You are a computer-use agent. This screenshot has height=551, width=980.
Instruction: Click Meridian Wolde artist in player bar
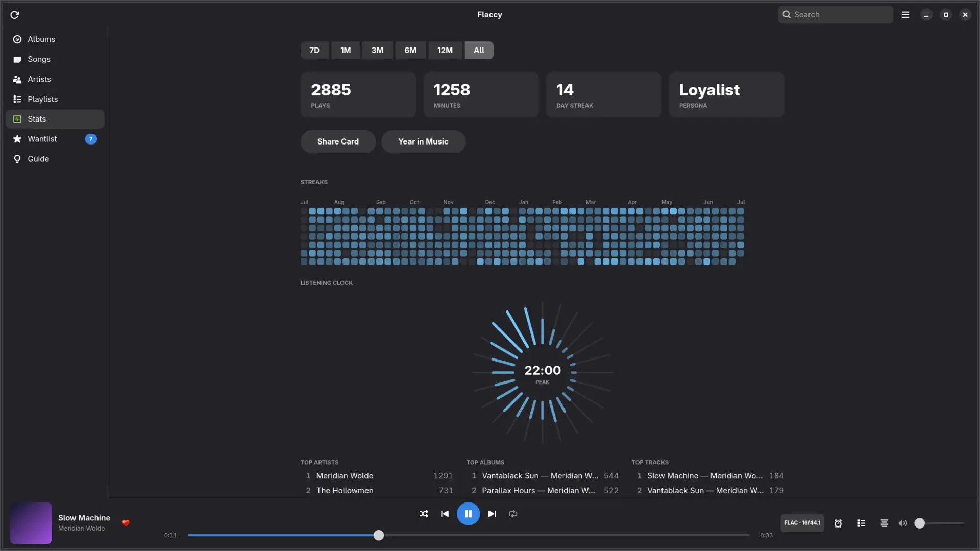pos(82,529)
